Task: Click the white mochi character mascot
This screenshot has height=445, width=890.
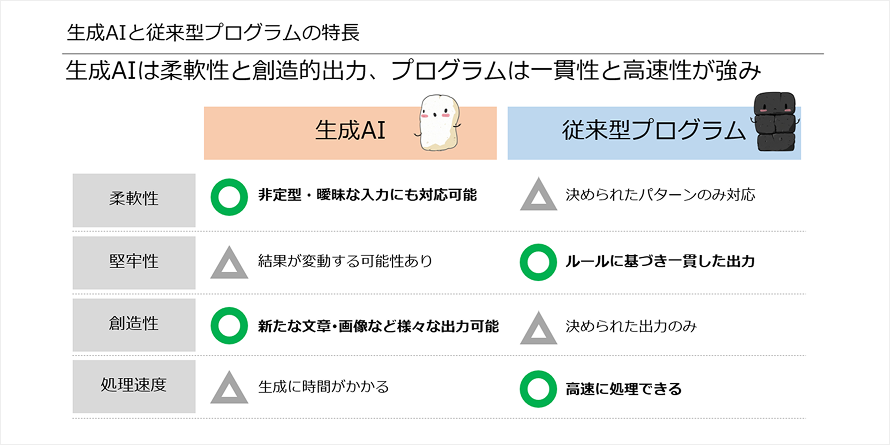Action: [436, 124]
